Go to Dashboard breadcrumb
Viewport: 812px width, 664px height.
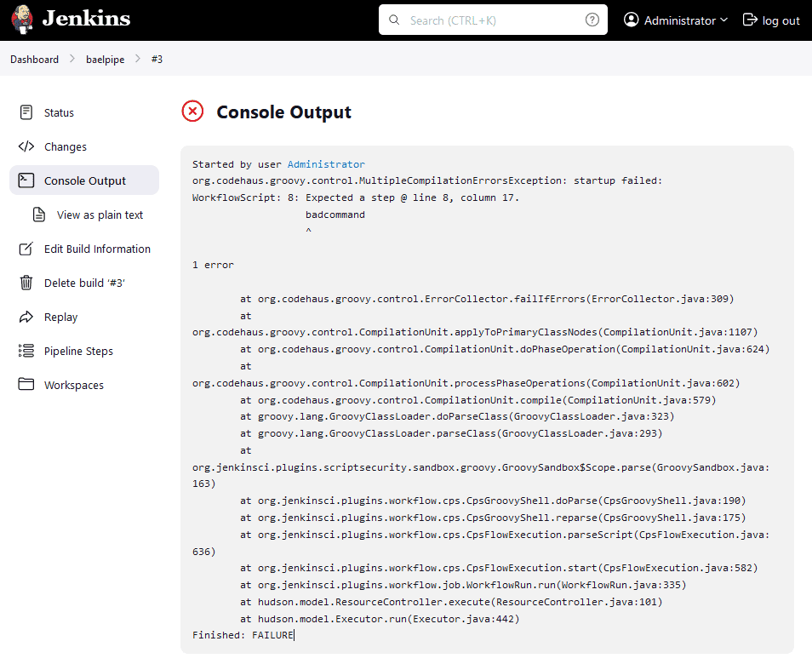34,59
